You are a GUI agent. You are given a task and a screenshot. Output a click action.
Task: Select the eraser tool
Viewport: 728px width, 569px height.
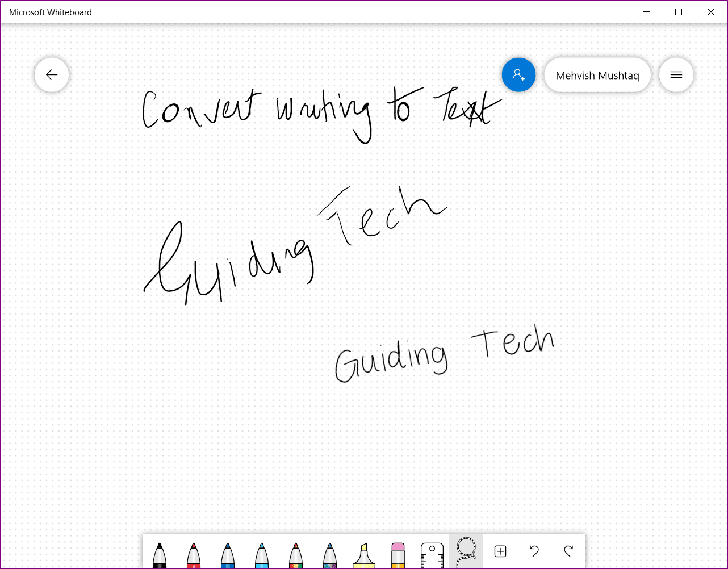[398, 555]
